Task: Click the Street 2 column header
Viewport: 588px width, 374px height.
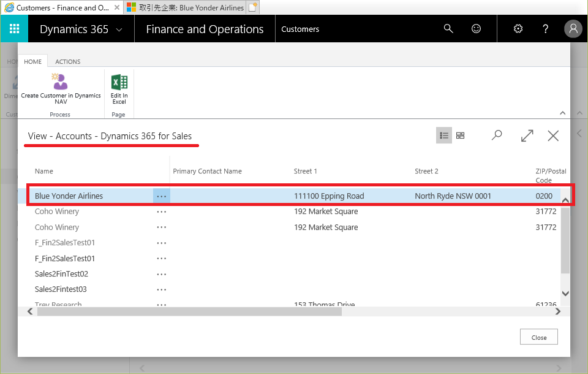Action: [426, 171]
